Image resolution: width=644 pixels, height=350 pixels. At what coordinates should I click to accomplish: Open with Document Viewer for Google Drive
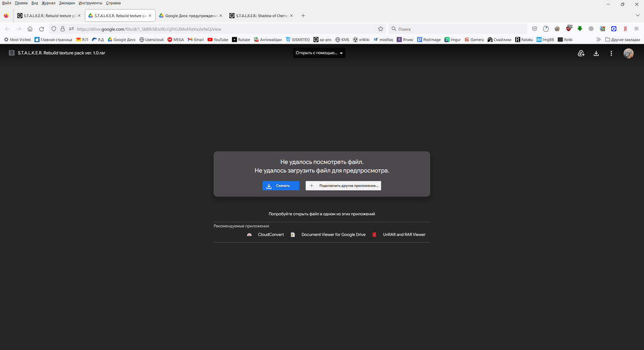coord(328,235)
